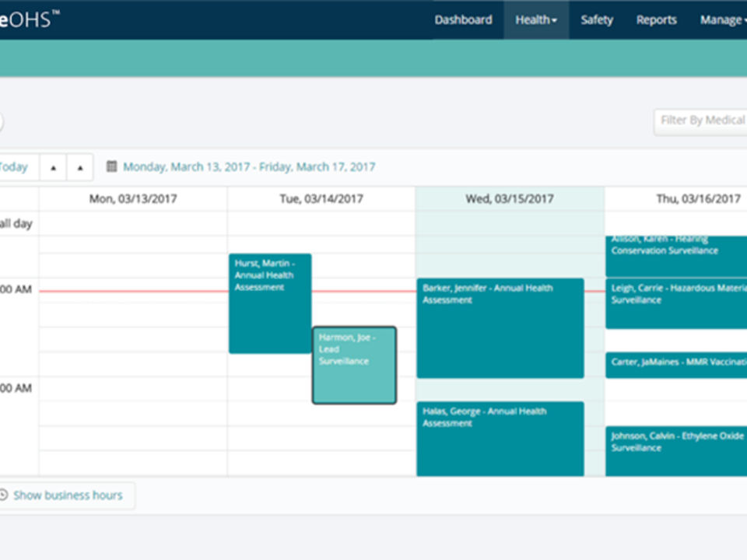The width and height of the screenshot is (747, 560).
Task: Open Hurst, Martin Annual Health Assessment appointment
Action: click(x=270, y=303)
